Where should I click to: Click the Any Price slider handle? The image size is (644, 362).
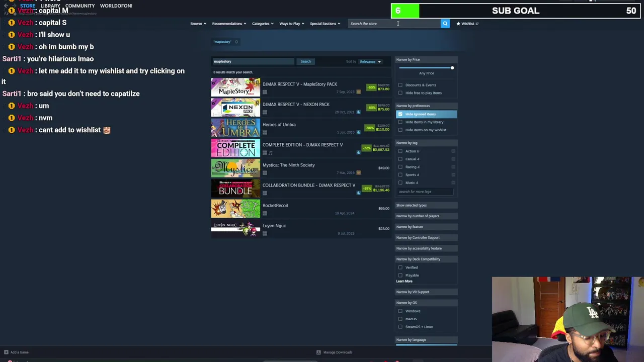(452, 68)
